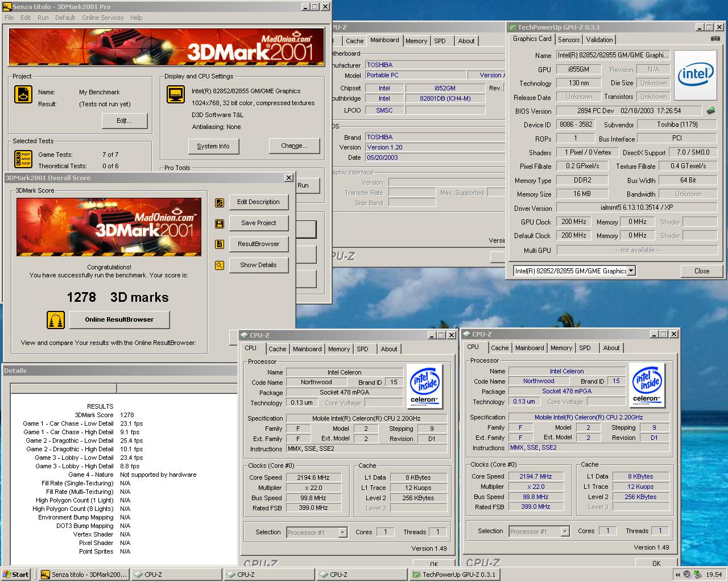Click the Save Project floppy icon
The height and width of the screenshot is (582, 728).
click(220, 223)
